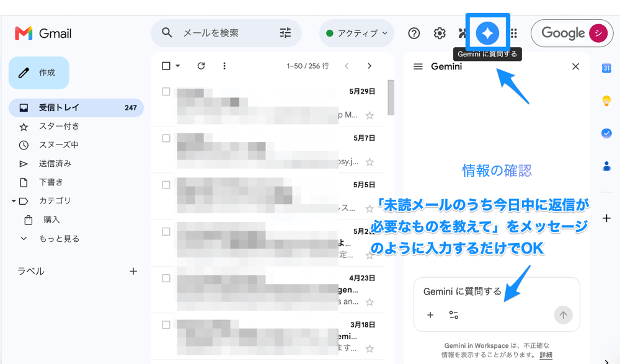Open the select options dropdown arrow
Screen dimensions: 620x364
[x=178, y=66]
